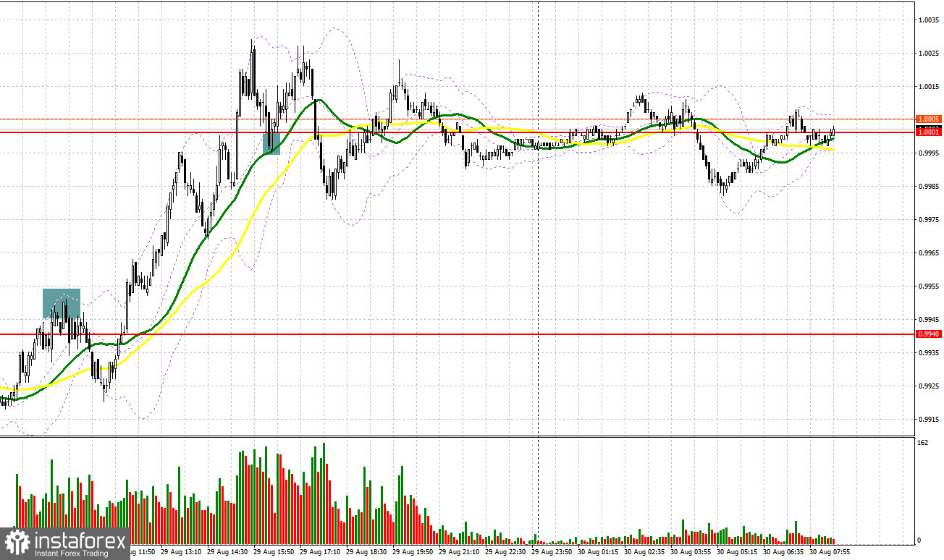The width and height of the screenshot is (944, 560).
Task: Click the 30 Aug 07:55 time label
Action: 830,551
